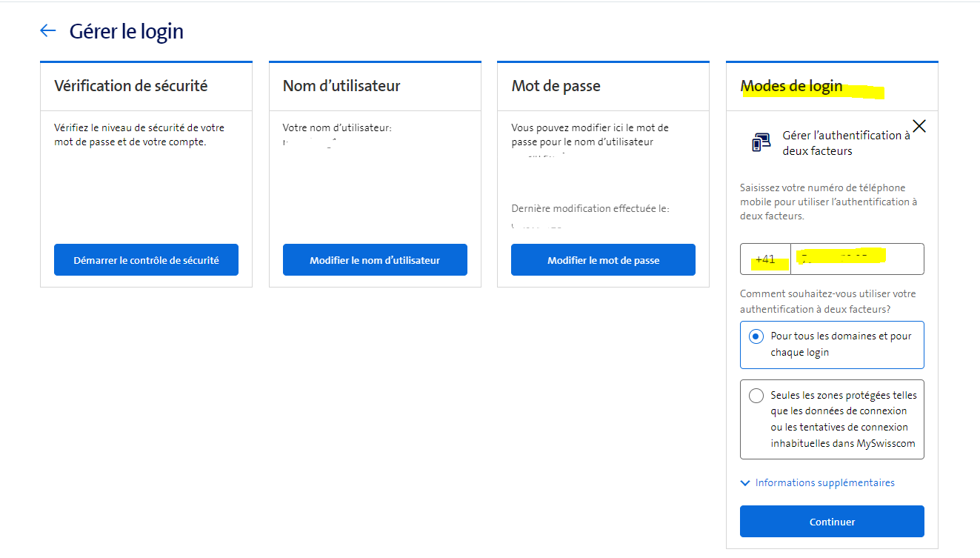Select 'Pour tous les domaines' radio option

(756, 336)
